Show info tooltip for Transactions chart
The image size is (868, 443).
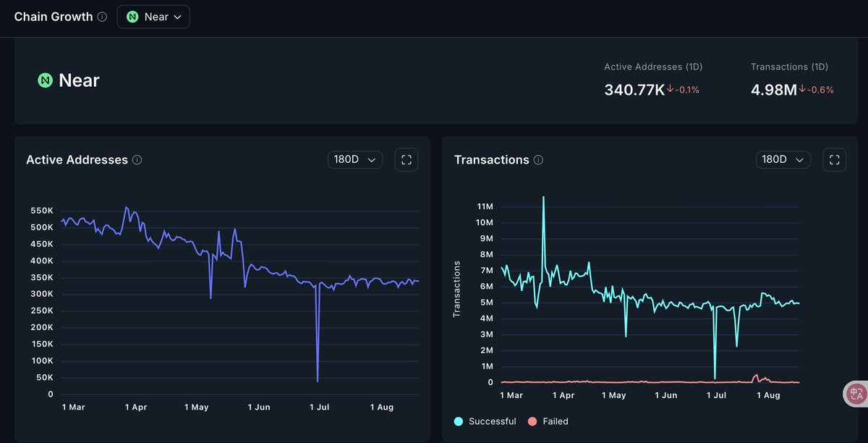[x=538, y=160]
